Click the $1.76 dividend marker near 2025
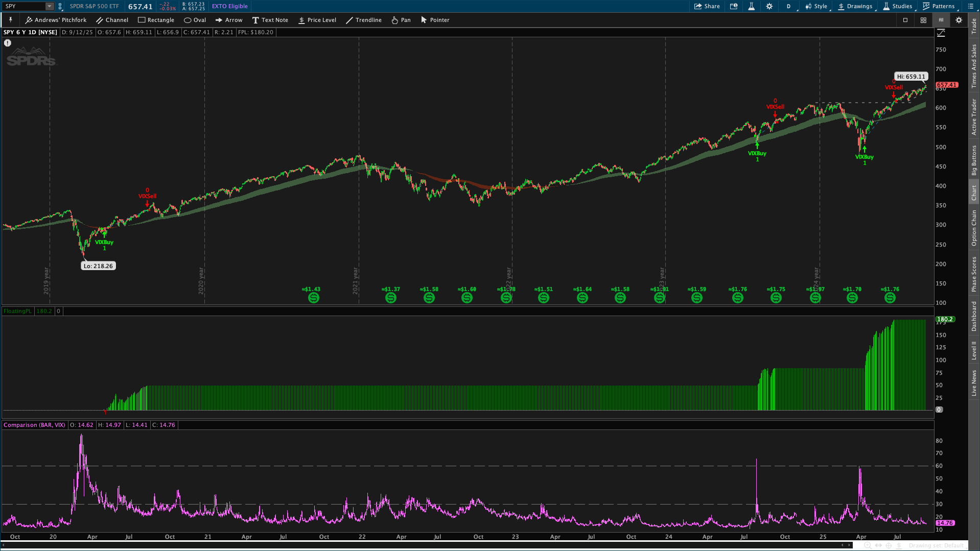The height and width of the screenshot is (551, 980). click(890, 298)
